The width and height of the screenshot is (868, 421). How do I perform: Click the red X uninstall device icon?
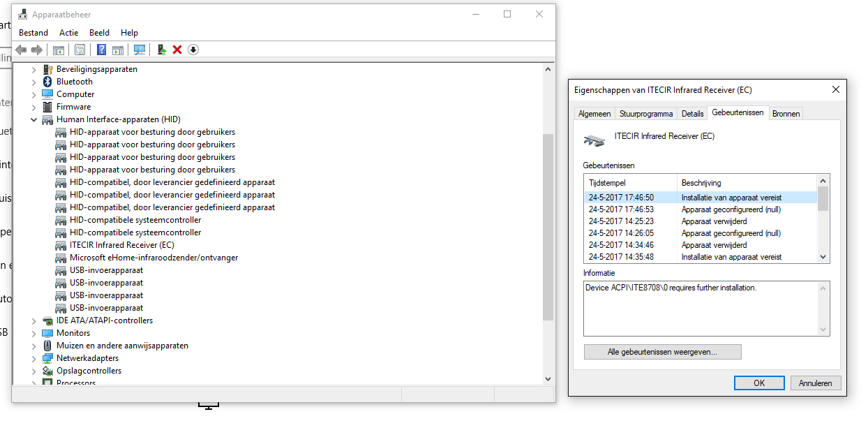click(177, 50)
